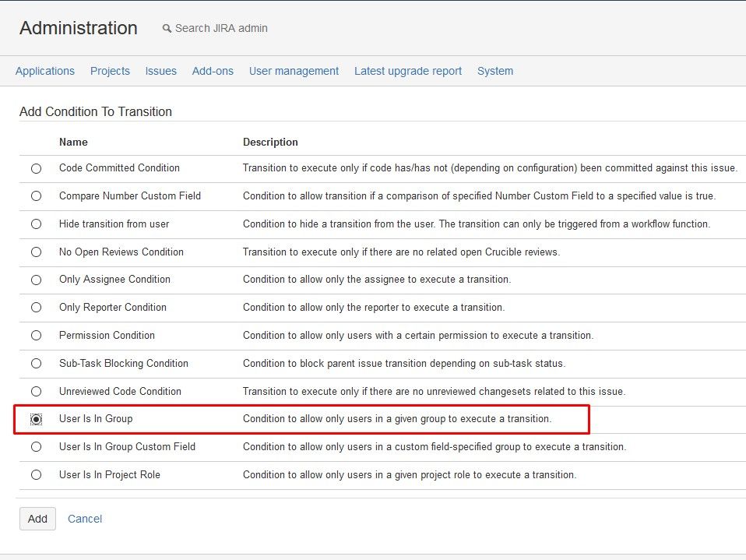Click the No Open Reviews Condition name text
The height and width of the screenshot is (560, 746).
[121, 252]
